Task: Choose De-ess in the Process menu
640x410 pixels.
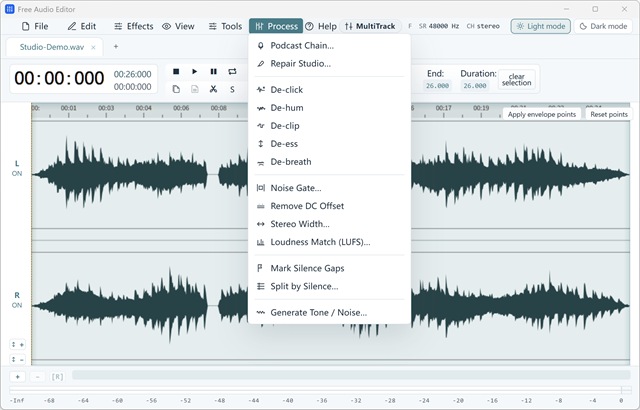Action: click(329, 144)
